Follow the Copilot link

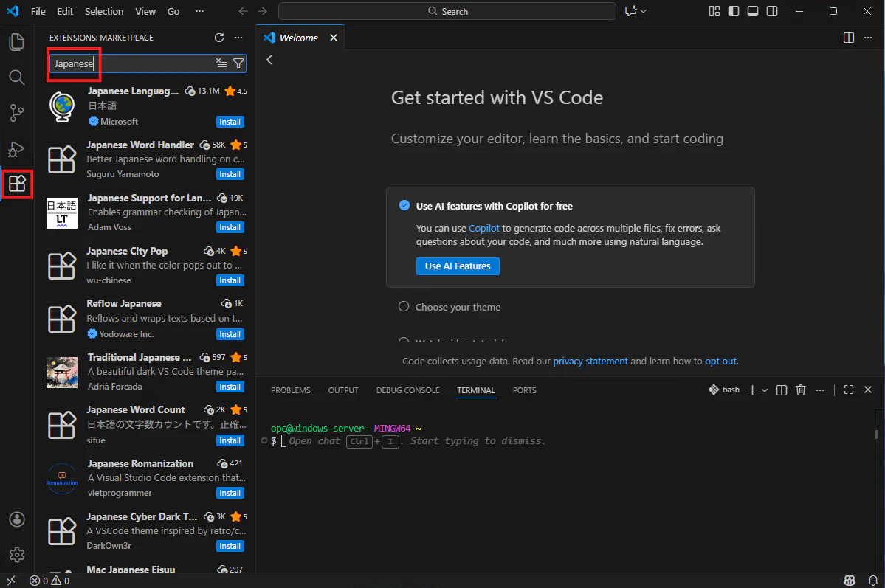(483, 229)
